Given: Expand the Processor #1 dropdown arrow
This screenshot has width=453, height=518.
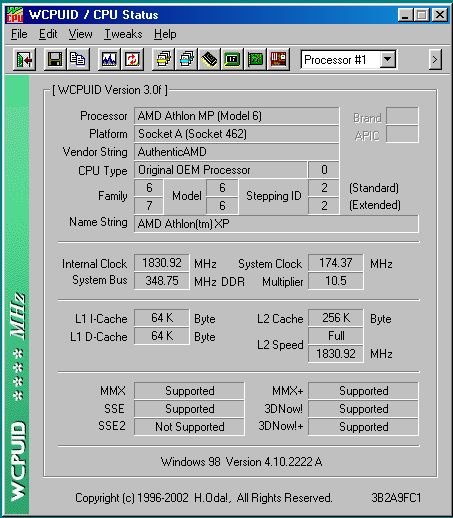Looking at the screenshot, I should (388, 60).
